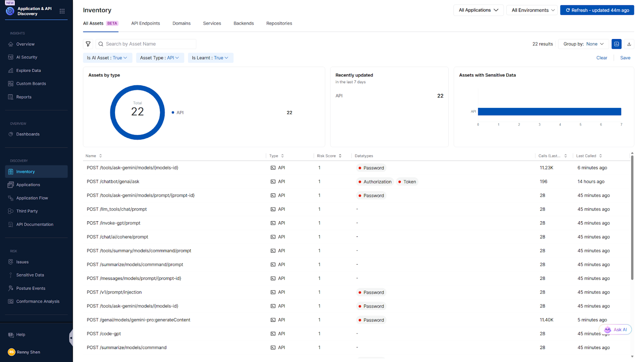Open the app switcher grid icon
Screen dimensions: 644x362
[62, 11]
